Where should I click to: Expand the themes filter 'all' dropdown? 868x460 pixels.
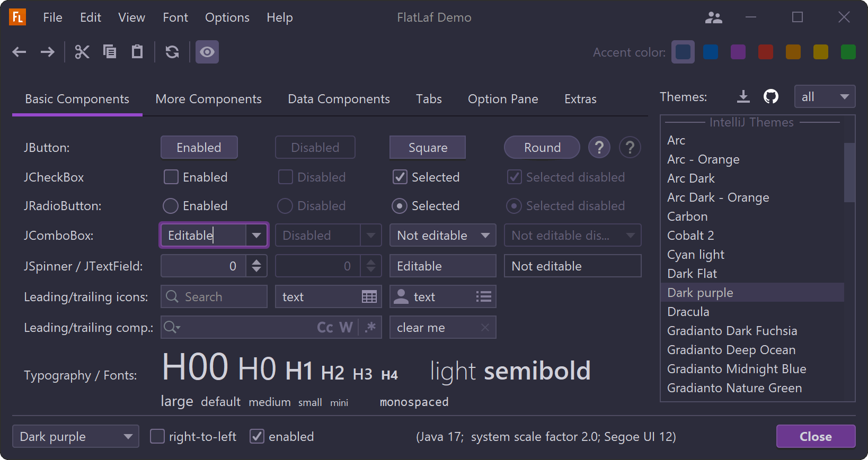(825, 97)
